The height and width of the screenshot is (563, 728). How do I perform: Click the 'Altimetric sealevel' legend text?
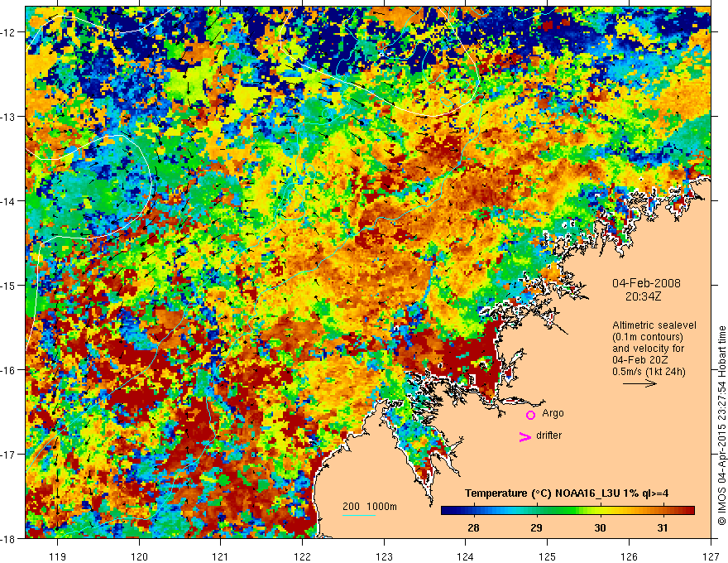point(654,325)
